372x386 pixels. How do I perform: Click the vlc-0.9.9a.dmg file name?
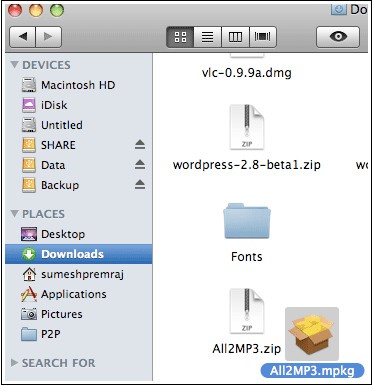tap(247, 73)
